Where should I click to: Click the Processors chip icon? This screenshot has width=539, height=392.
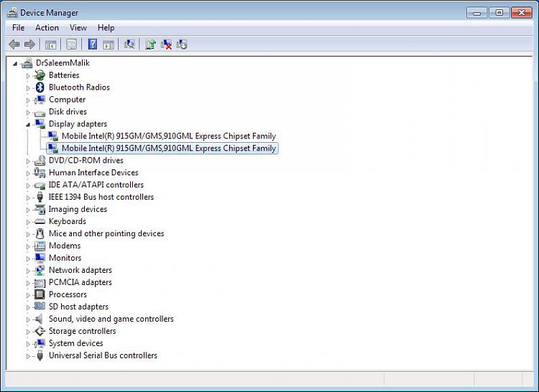tap(40, 294)
